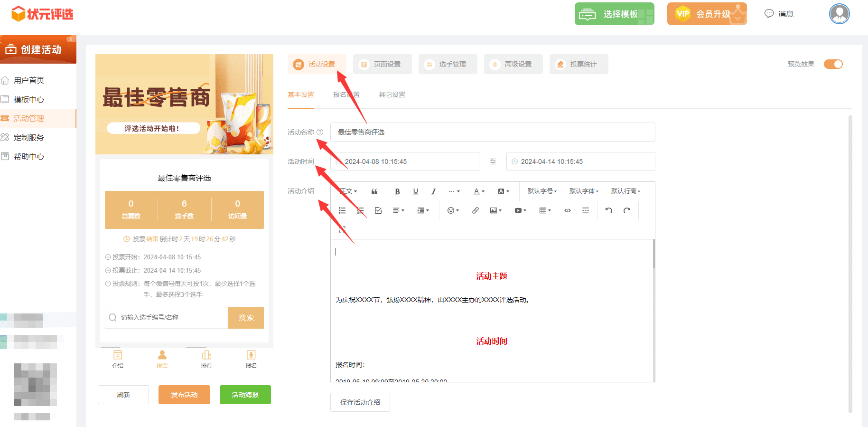Click the help icon beside 活动名称

[x=320, y=132]
